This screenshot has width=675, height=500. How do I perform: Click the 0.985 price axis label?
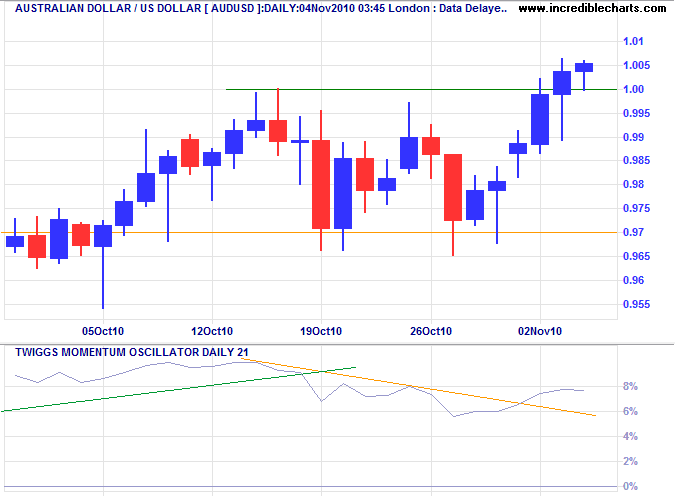(637, 161)
